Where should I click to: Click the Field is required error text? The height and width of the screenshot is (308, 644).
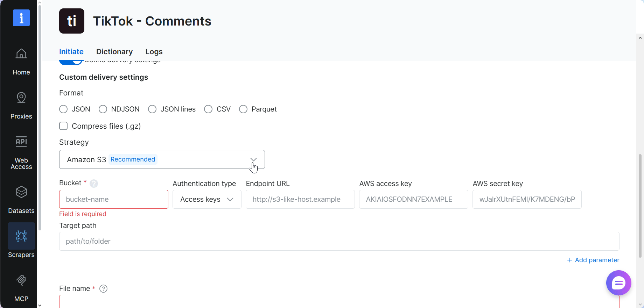[x=83, y=214]
